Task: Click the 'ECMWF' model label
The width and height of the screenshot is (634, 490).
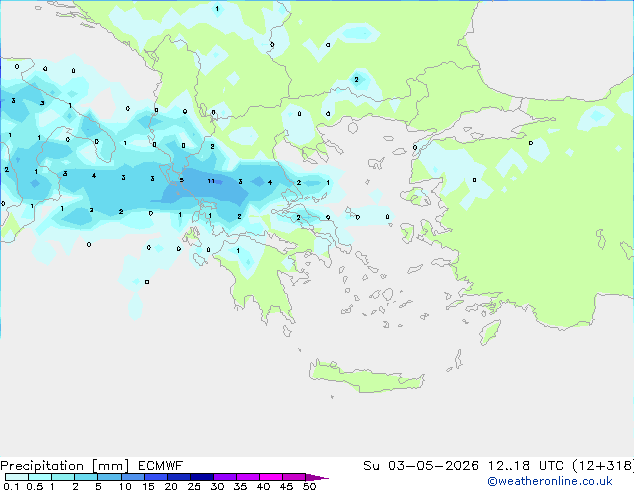Action: tap(161, 466)
